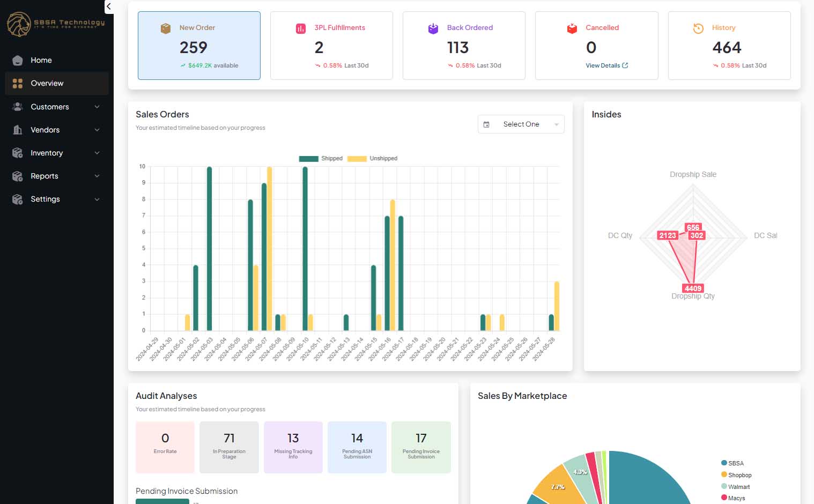Viewport: 814px width, 504px height.
Task: Click the Reports box icon
Action: click(x=18, y=176)
